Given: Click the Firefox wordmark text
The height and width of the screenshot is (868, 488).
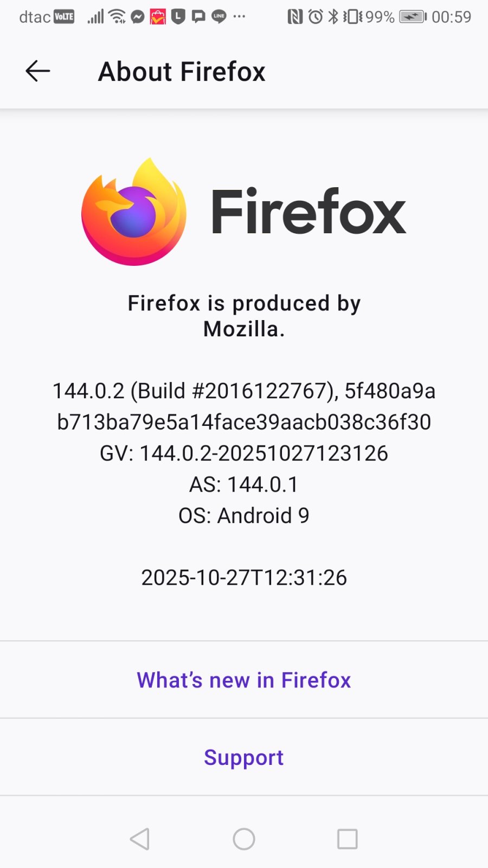Looking at the screenshot, I should click(308, 212).
